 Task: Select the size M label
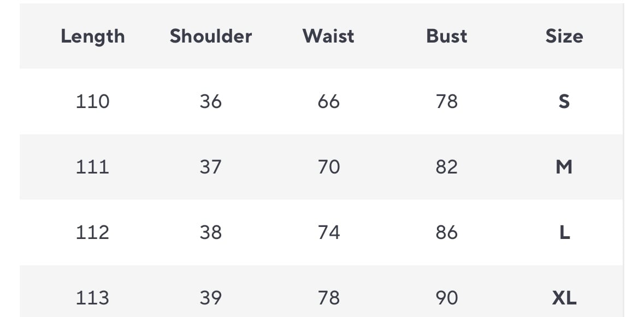pos(564,167)
